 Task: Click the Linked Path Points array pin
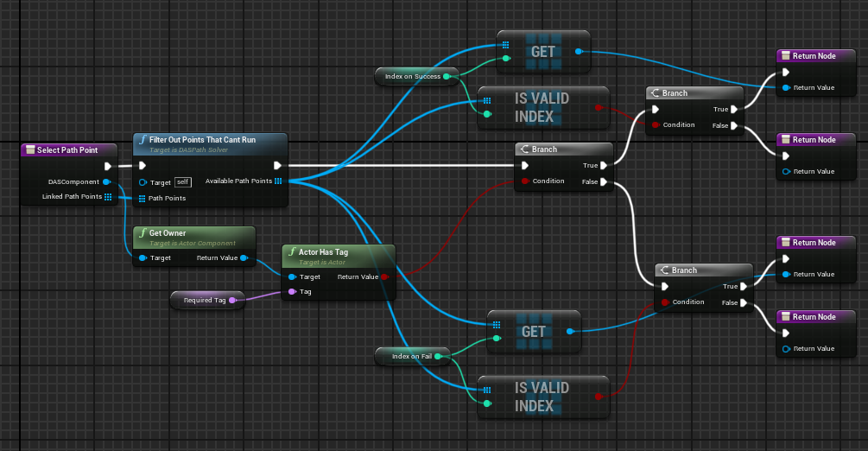108,197
